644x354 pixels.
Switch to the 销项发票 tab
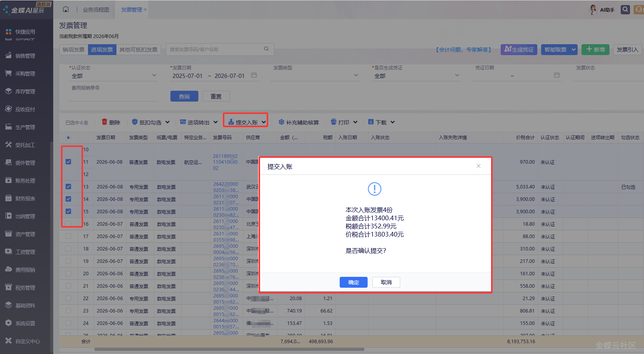(x=74, y=50)
